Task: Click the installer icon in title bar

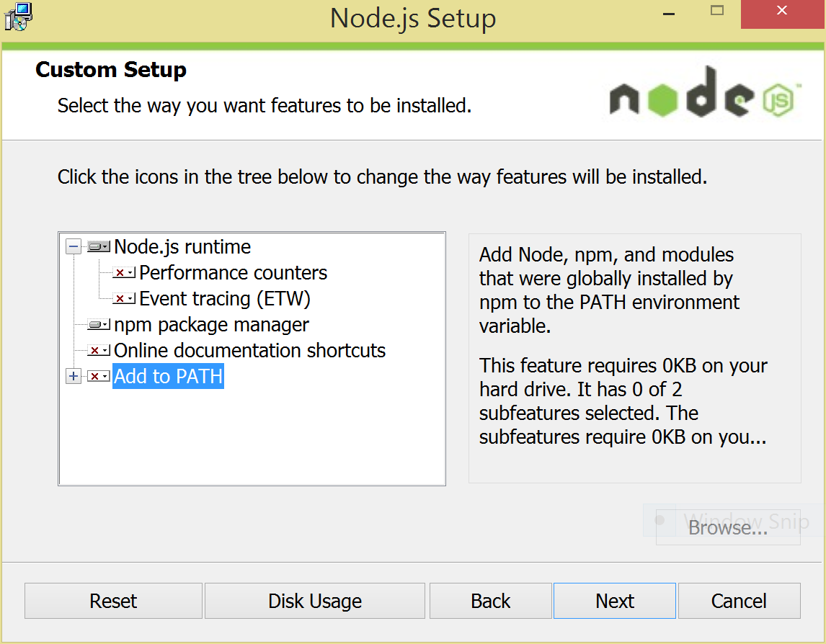Action: [x=18, y=17]
